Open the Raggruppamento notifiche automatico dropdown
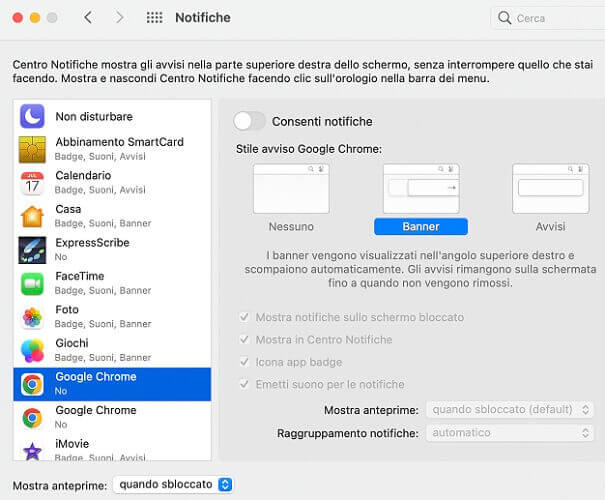This screenshot has height=500, width=605. [x=510, y=433]
